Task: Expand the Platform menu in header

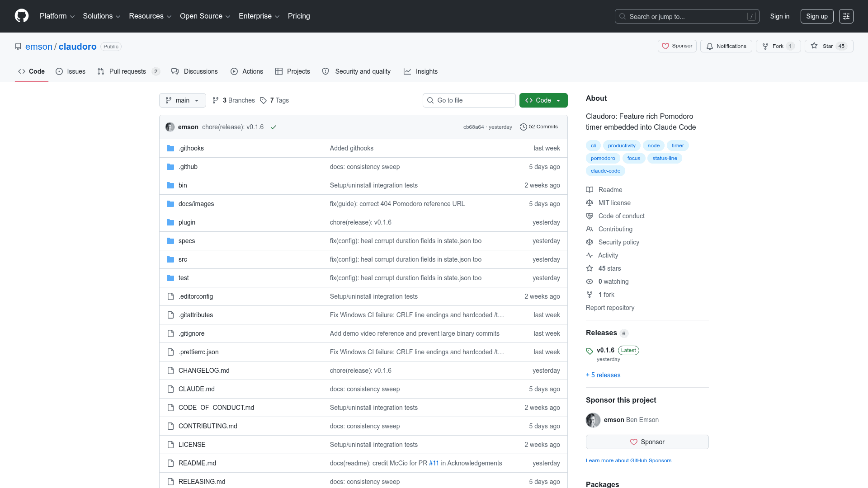Action: (x=57, y=16)
